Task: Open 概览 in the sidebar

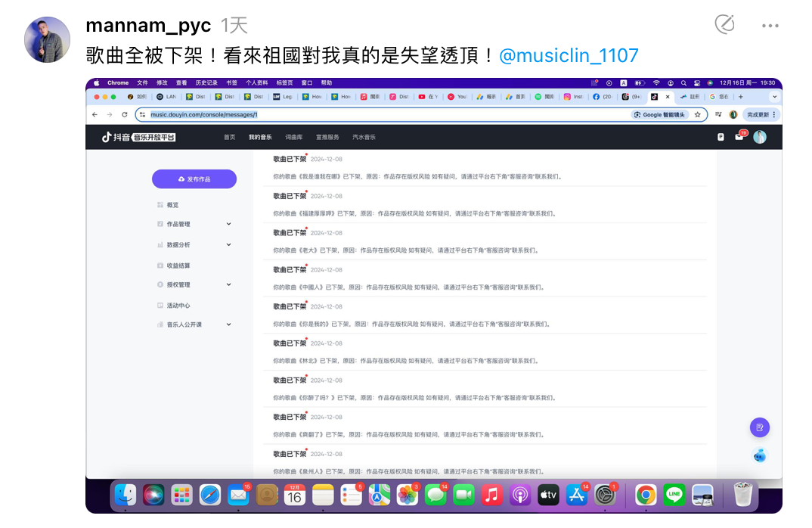Action: tap(172, 205)
